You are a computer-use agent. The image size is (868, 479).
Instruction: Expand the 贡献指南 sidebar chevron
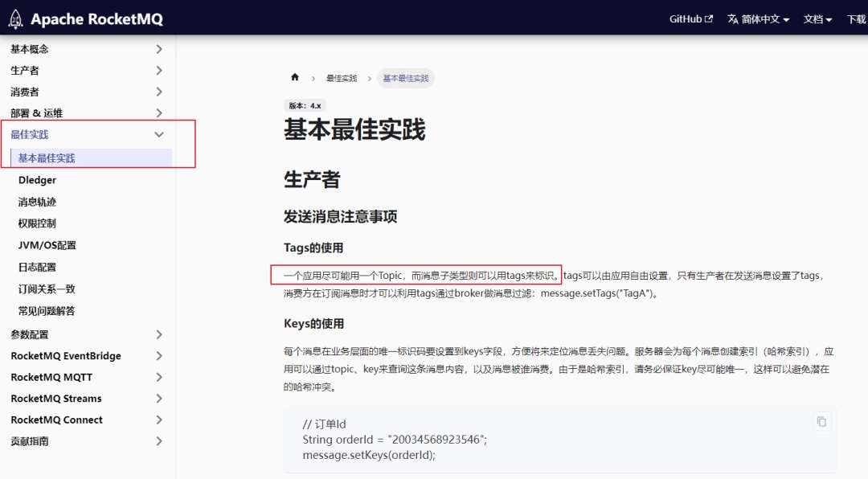(x=159, y=441)
